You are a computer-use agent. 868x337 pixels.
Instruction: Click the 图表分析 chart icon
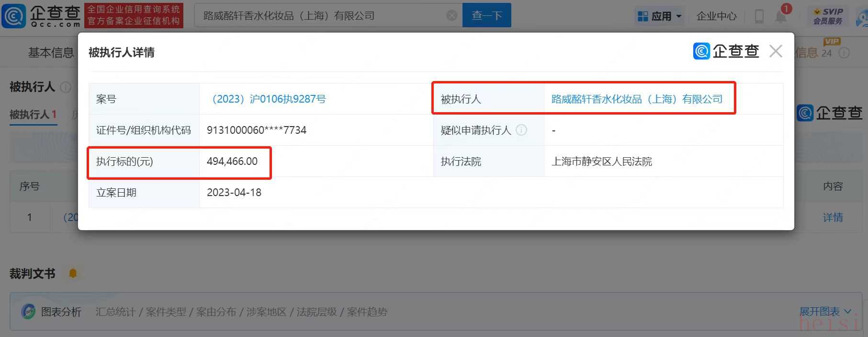click(x=28, y=312)
